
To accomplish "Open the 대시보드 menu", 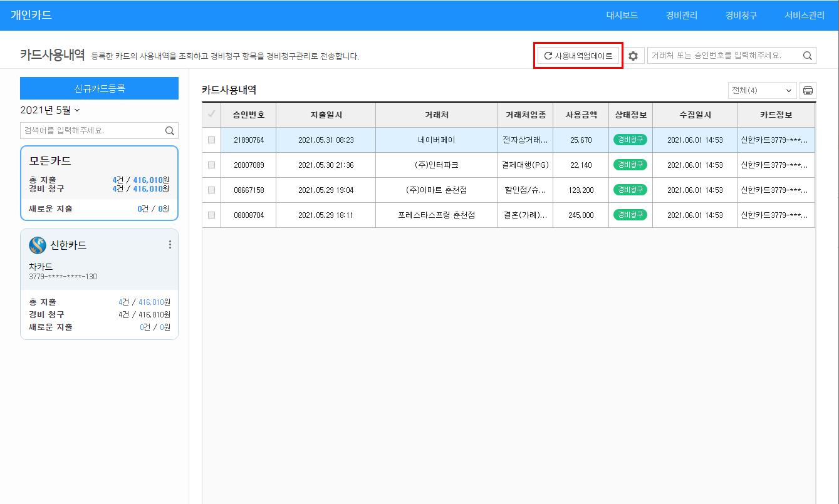I will [x=622, y=16].
